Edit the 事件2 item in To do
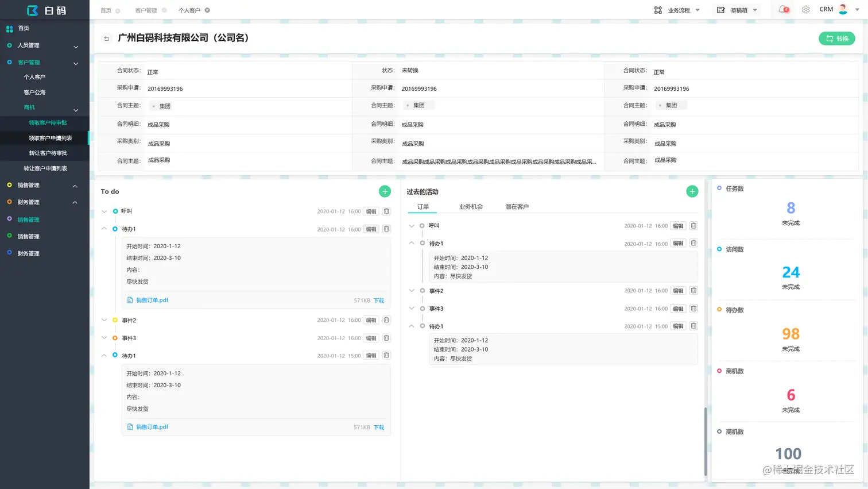Screen dimensions: 868x489 tap(371, 320)
